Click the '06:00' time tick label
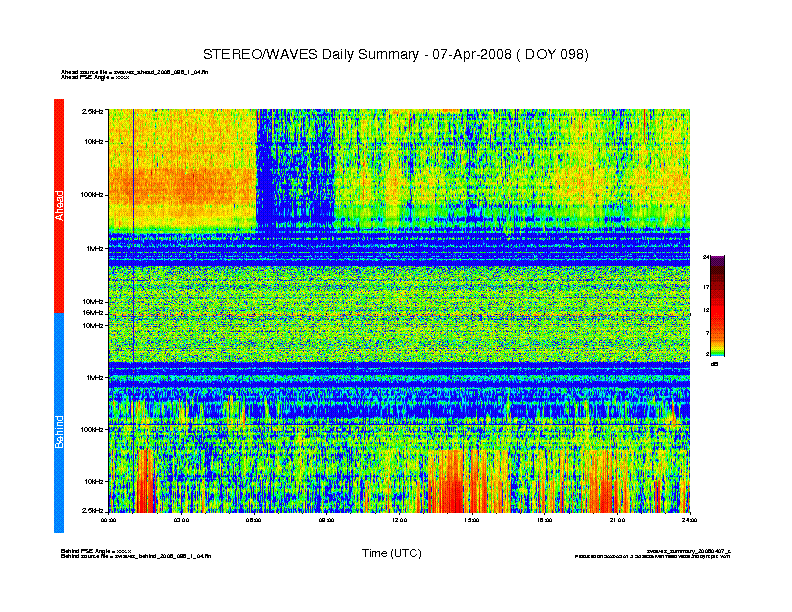 (254, 520)
